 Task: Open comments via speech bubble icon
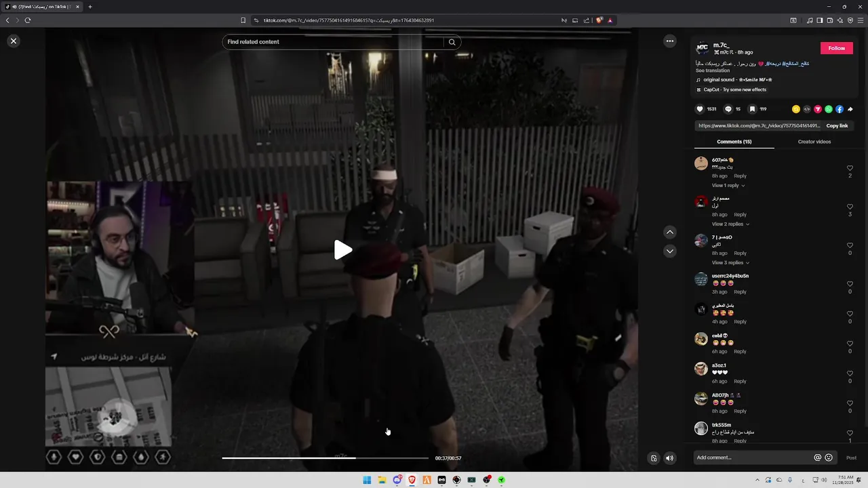click(728, 109)
